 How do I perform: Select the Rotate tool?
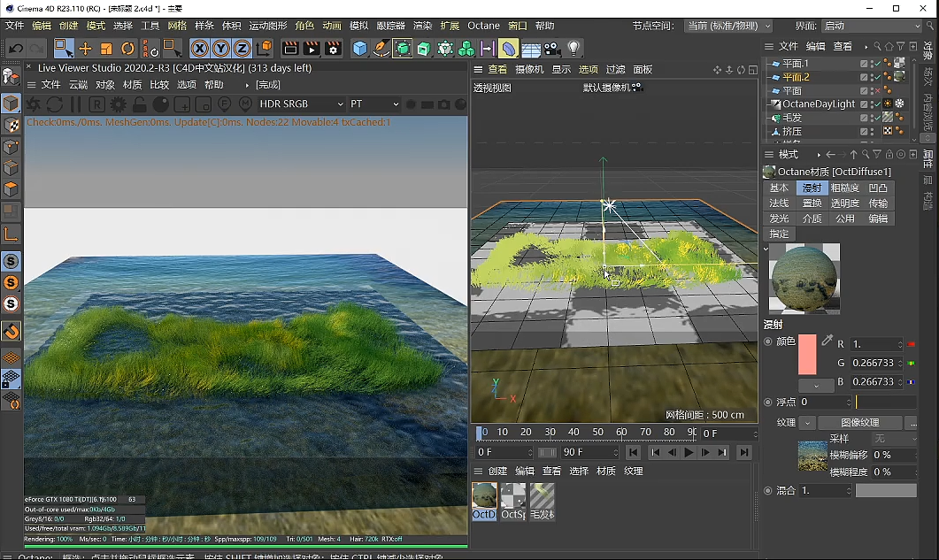click(x=127, y=49)
